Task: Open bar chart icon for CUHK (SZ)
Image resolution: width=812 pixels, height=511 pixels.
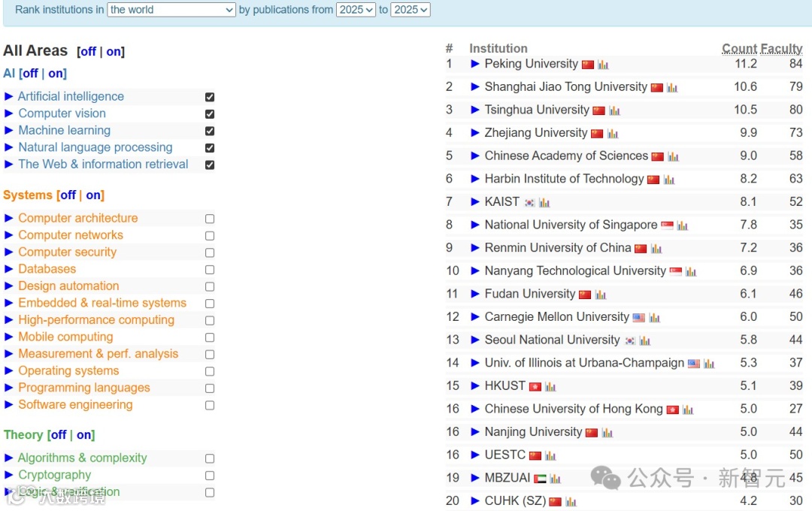Action: [x=571, y=502]
